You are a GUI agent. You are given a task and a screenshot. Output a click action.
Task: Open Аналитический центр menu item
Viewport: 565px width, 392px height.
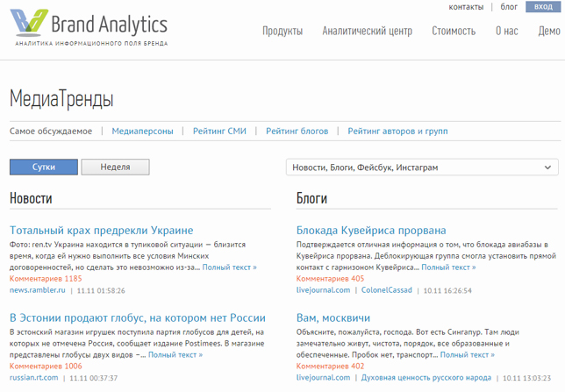[x=368, y=31]
